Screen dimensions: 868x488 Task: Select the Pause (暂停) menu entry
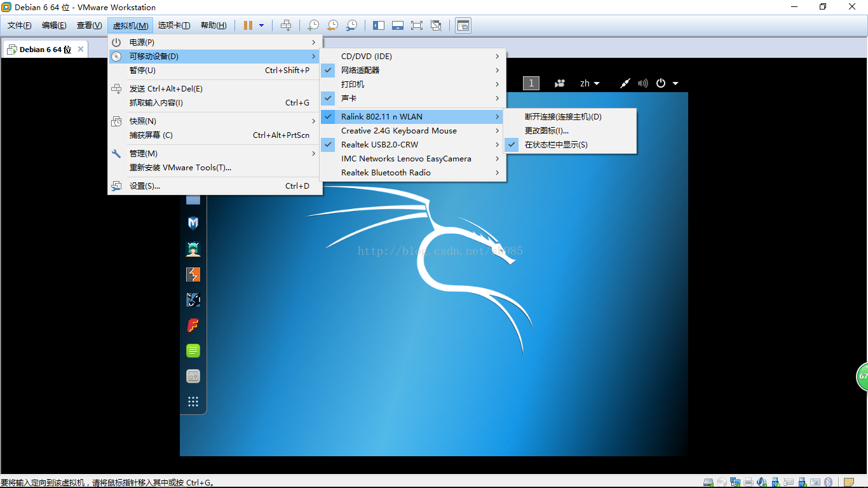tap(215, 70)
